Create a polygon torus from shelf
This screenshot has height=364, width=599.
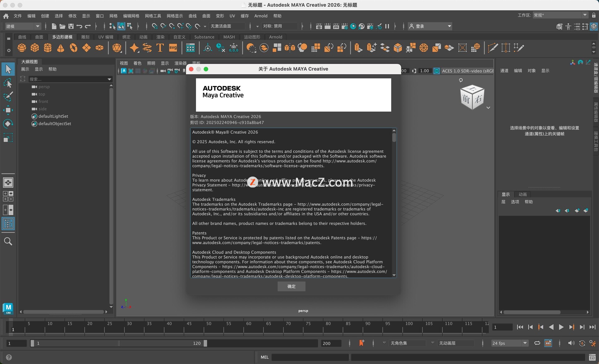[74, 48]
